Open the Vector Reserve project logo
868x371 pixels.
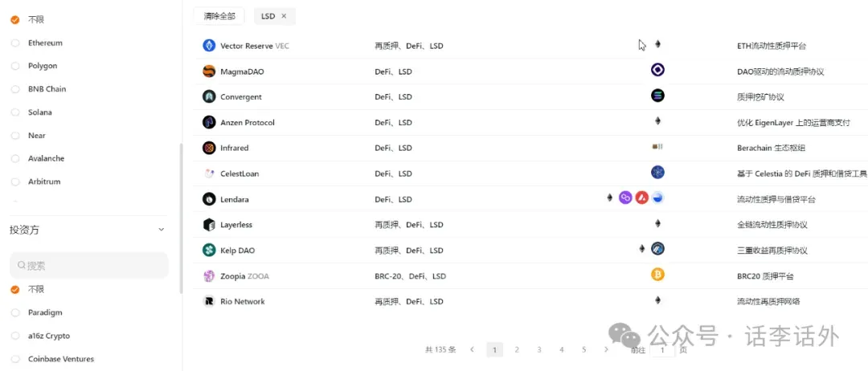pos(209,46)
